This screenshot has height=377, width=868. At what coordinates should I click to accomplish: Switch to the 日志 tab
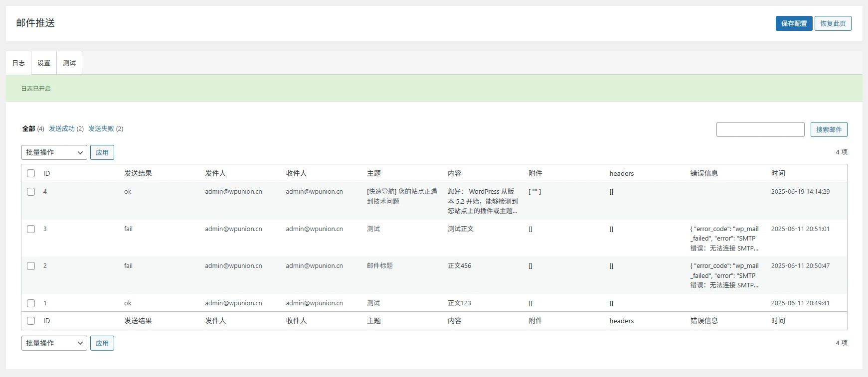coord(18,63)
